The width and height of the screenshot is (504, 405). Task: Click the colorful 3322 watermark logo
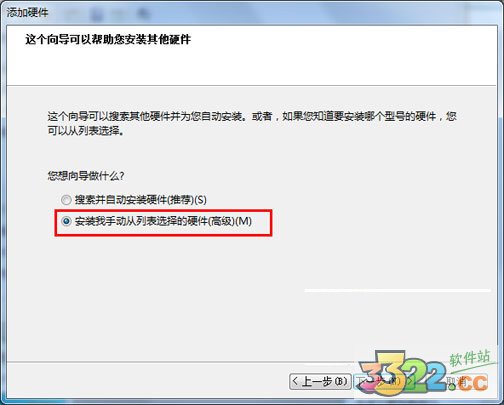(402, 373)
